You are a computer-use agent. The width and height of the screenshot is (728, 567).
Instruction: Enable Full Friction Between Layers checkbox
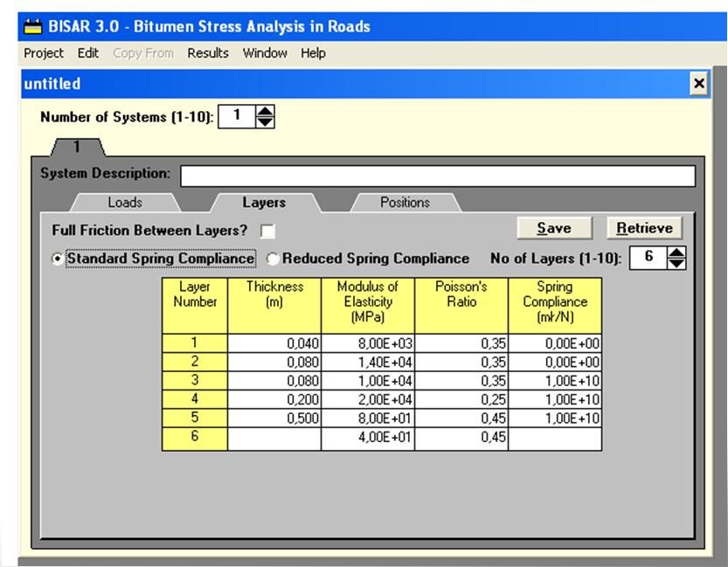click(268, 231)
